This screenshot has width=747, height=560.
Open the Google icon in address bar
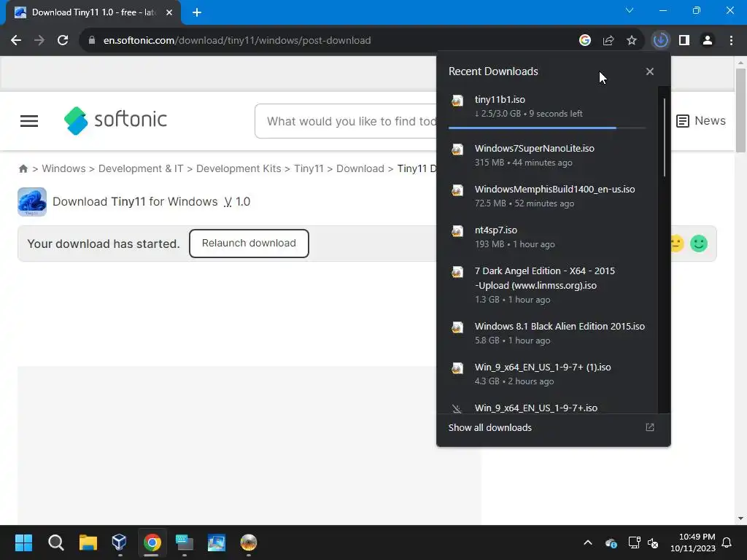point(585,41)
